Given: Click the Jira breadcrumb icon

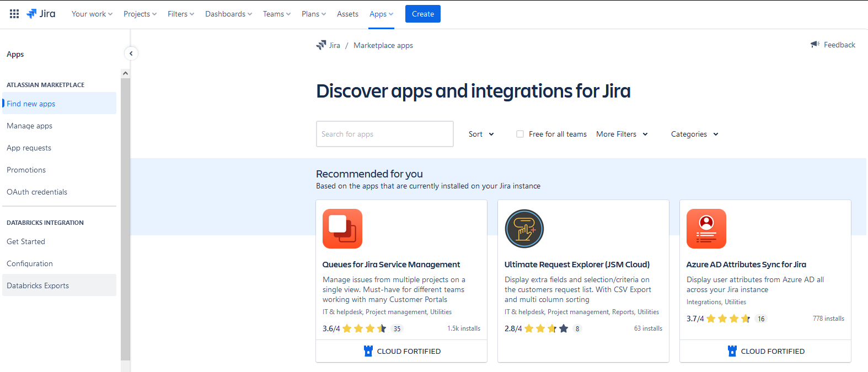Looking at the screenshot, I should [x=321, y=45].
